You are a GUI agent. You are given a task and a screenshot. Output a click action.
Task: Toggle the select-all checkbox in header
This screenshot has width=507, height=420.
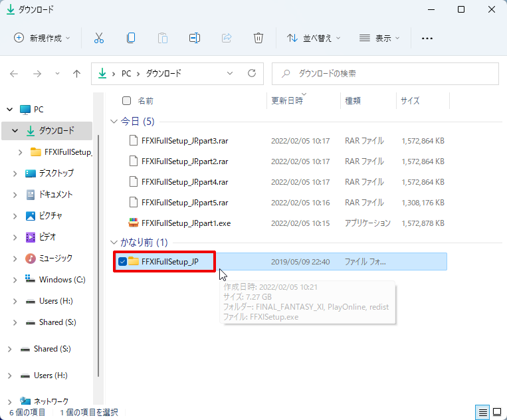coord(126,101)
